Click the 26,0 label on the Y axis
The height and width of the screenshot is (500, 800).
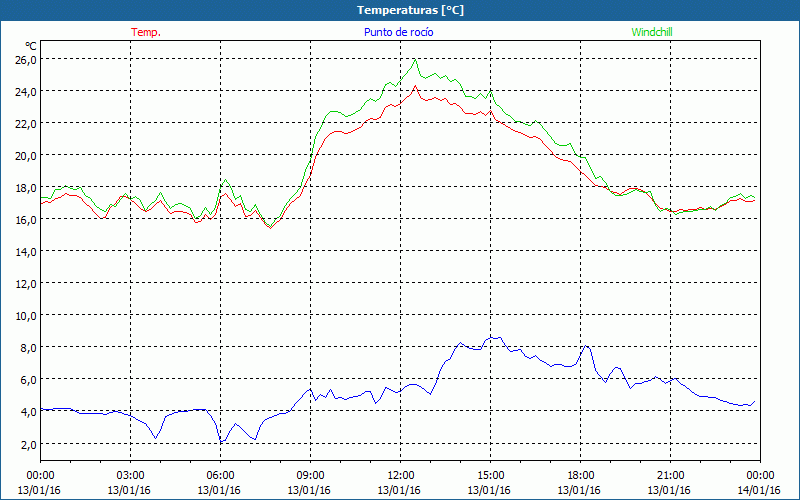pos(24,59)
